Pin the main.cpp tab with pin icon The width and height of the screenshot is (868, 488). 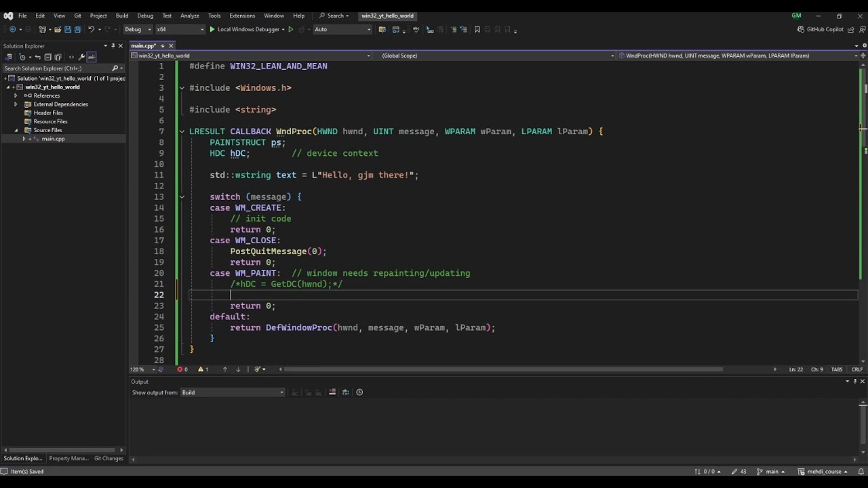pyautogui.click(x=162, y=45)
